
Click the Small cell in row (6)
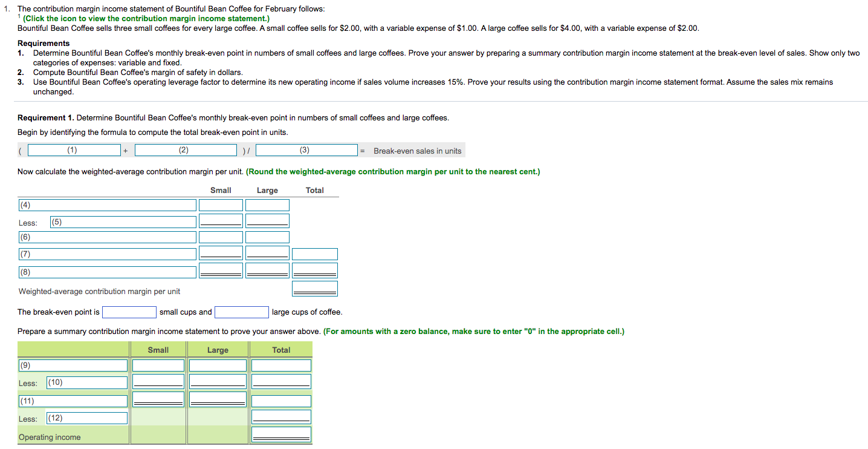(221, 237)
